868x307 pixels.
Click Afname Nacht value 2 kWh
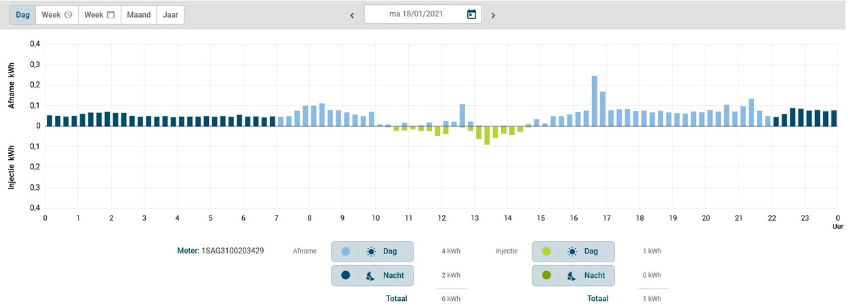451,275
